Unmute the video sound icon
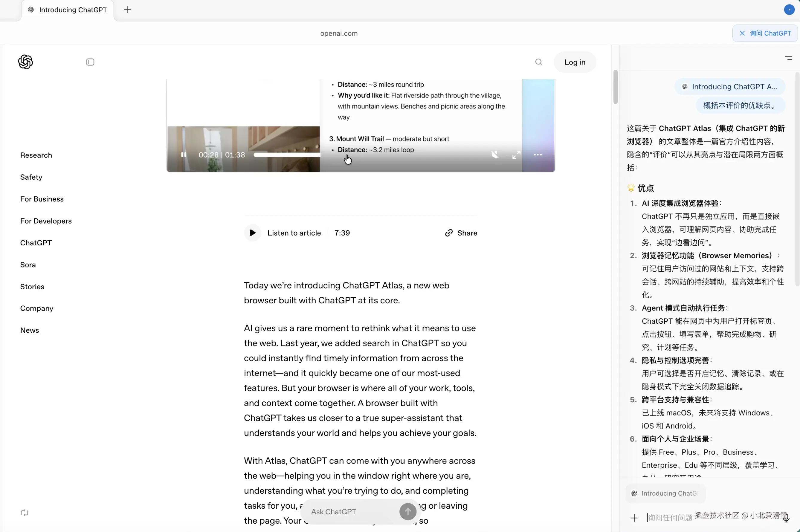This screenshot has width=800, height=532. tap(495, 155)
